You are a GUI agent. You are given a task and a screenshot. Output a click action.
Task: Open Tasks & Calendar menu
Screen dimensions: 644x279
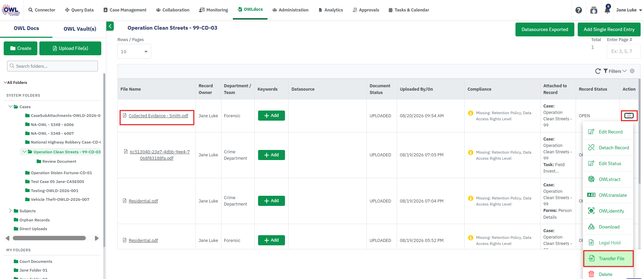point(409,10)
